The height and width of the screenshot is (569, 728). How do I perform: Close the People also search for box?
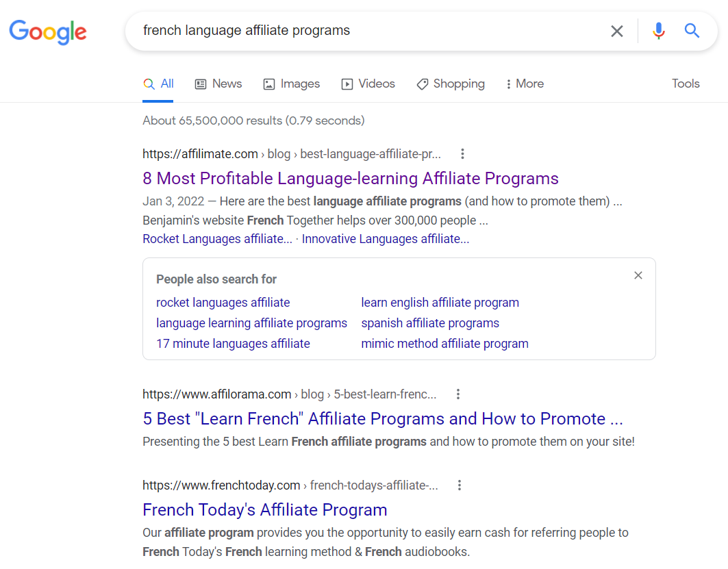(x=638, y=276)
